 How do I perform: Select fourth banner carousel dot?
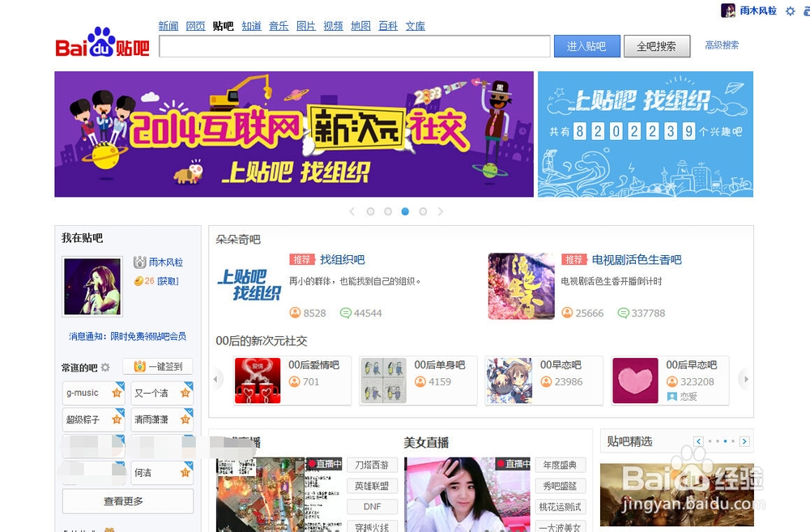(423, 211)
